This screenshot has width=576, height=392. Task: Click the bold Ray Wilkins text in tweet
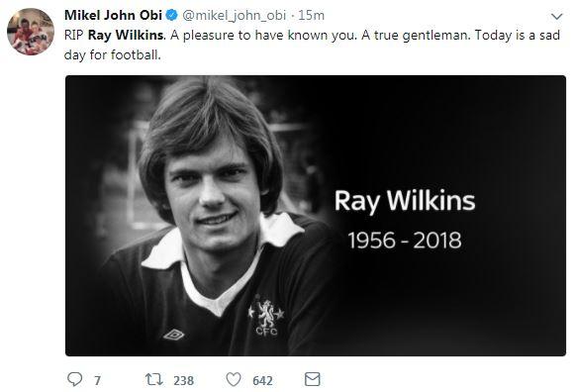pos(127,36)
